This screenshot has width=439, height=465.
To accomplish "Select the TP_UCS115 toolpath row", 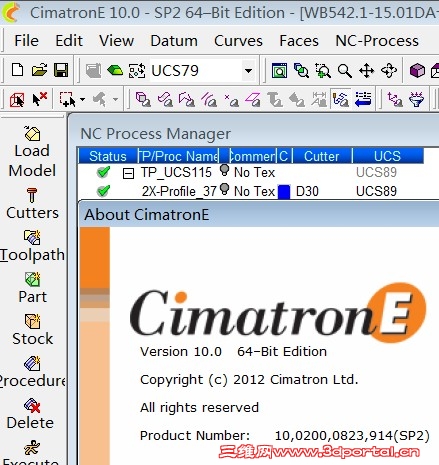I will tap(251, 173).
